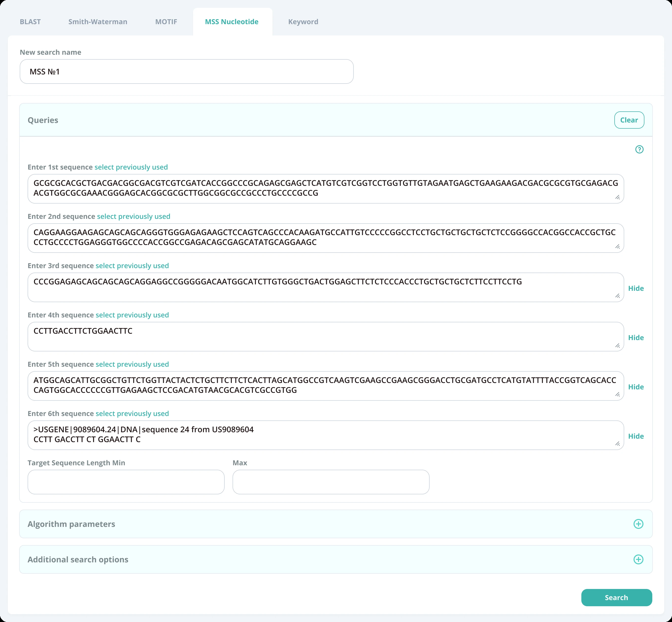Image resolution: width=672 pixels, height=622 pixels.
Task: Focus Target Sequence Length Min field
Action: tap(126, 482)
